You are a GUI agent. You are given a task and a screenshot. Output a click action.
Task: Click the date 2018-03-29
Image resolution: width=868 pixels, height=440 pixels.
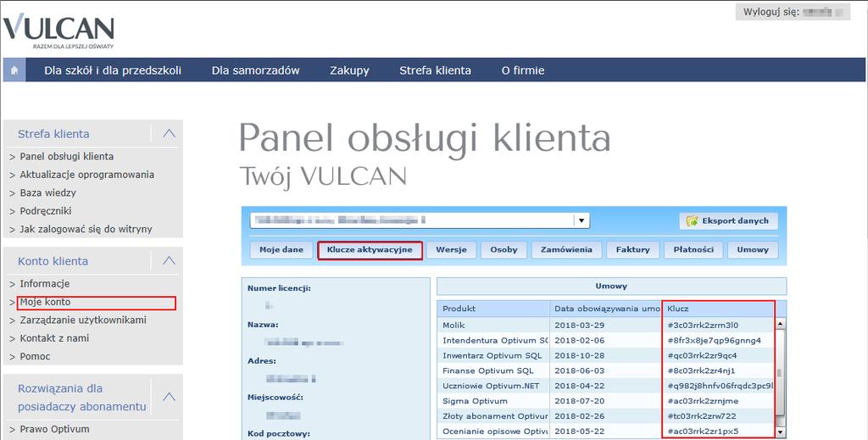coord(580,325)
